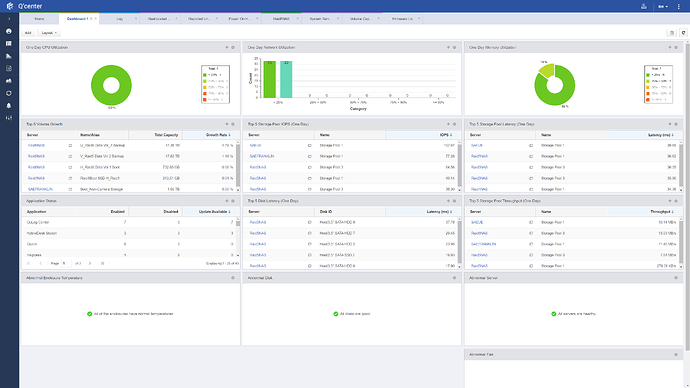This screenshot has width=690, height=388.
Task: Click the plus icon on One Day Memory Utilization widget
Action: pyautogui.click(x=670, y=48)
